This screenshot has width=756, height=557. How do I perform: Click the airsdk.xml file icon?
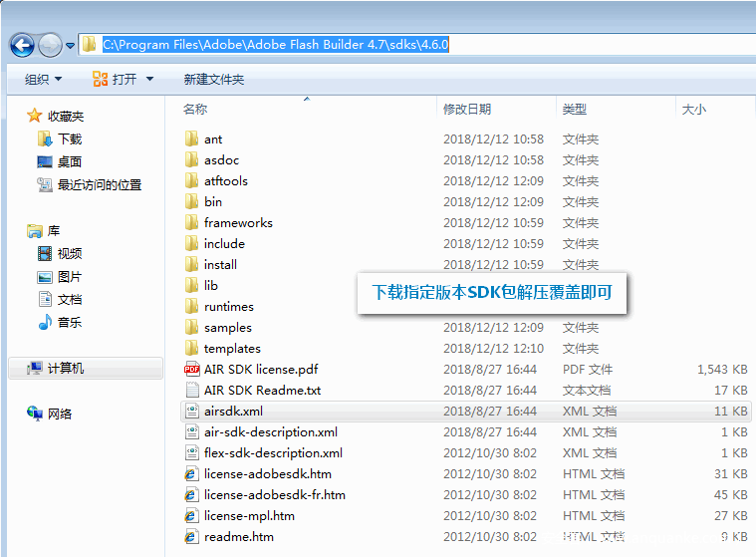(x=192, y=411)
